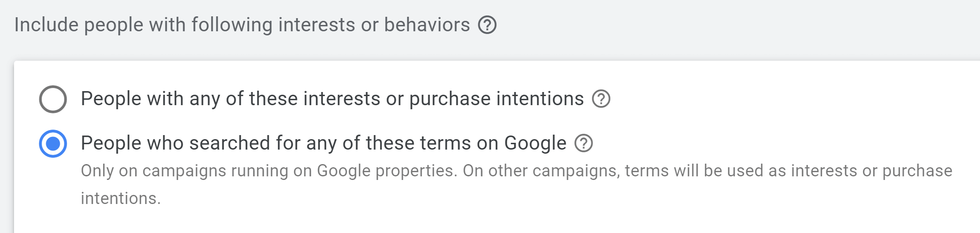This screenshot has width=980, height=233.
Task: Click the 'Include people with following interests' heading
Action: 242,24
